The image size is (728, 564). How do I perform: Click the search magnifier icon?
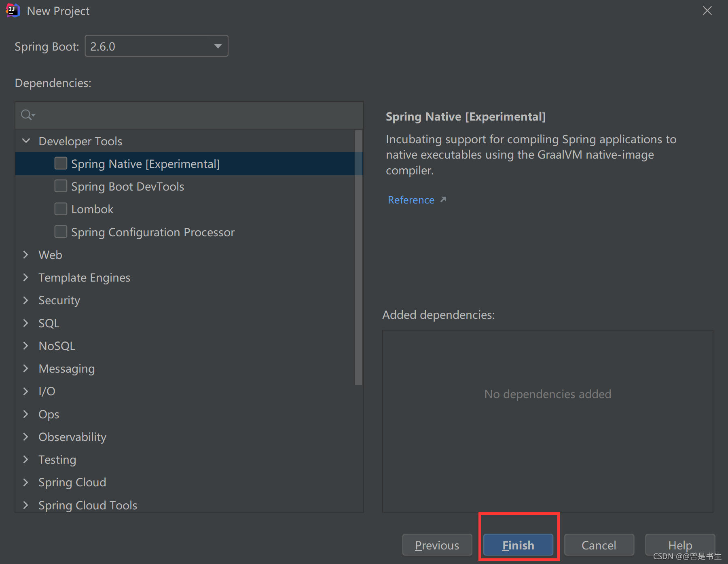(x=27, y=115)
